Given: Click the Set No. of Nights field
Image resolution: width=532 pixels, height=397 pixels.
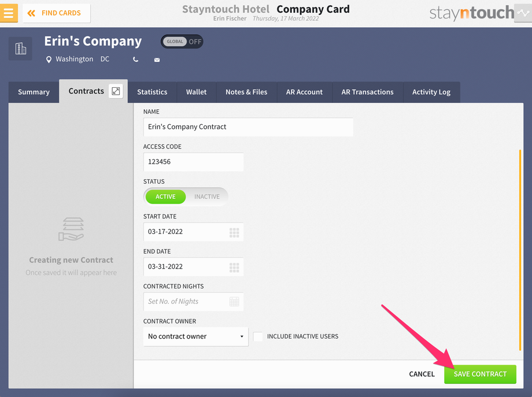Looking at the screenshot, I should point(193,302).
